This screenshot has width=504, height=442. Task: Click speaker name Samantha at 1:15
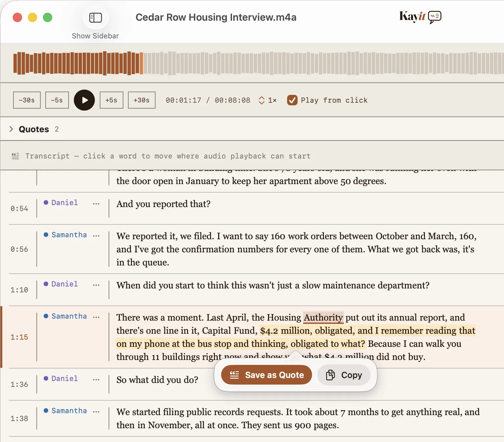(x=69, y=316)
